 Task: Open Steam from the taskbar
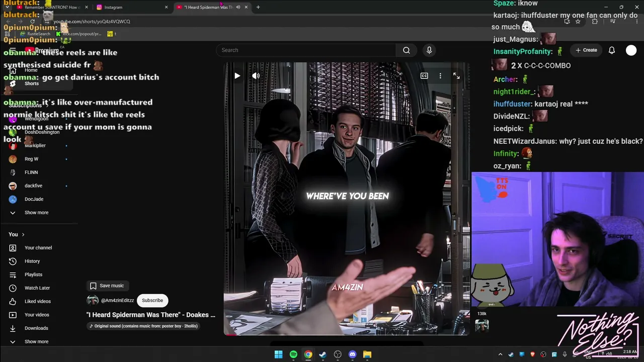point(323,354)
